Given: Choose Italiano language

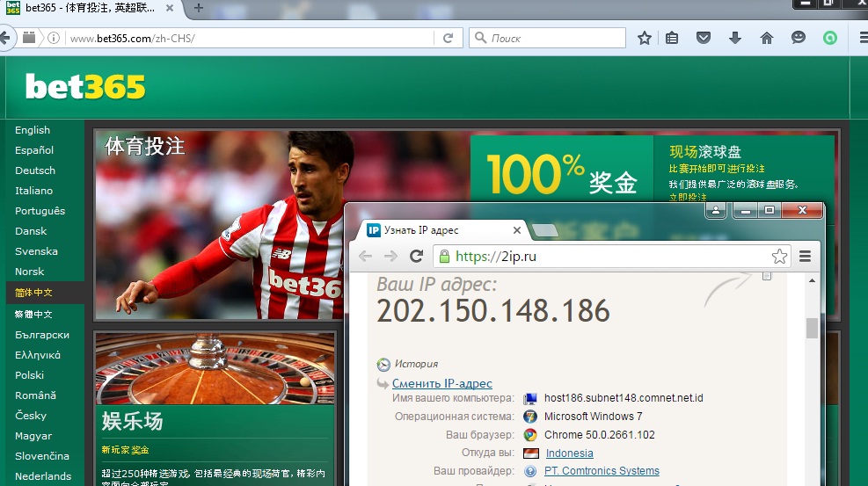Looking at the screenshot, I should [33, 190].
